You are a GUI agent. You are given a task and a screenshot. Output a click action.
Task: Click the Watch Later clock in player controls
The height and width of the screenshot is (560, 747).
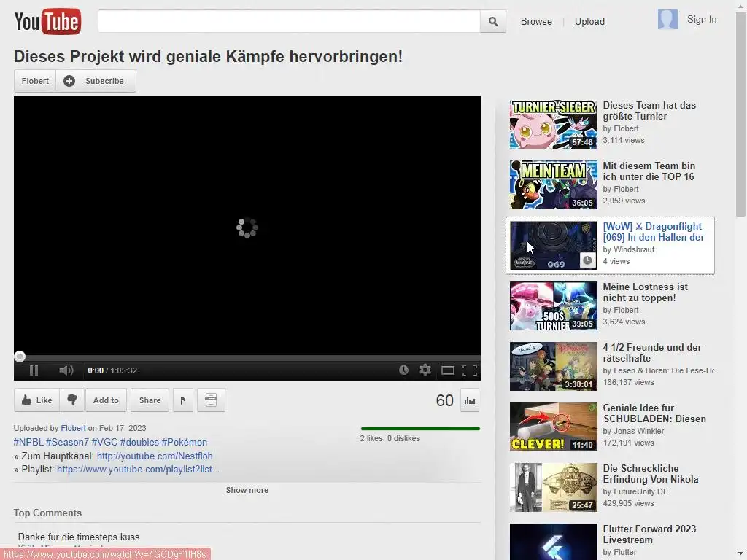403,370
